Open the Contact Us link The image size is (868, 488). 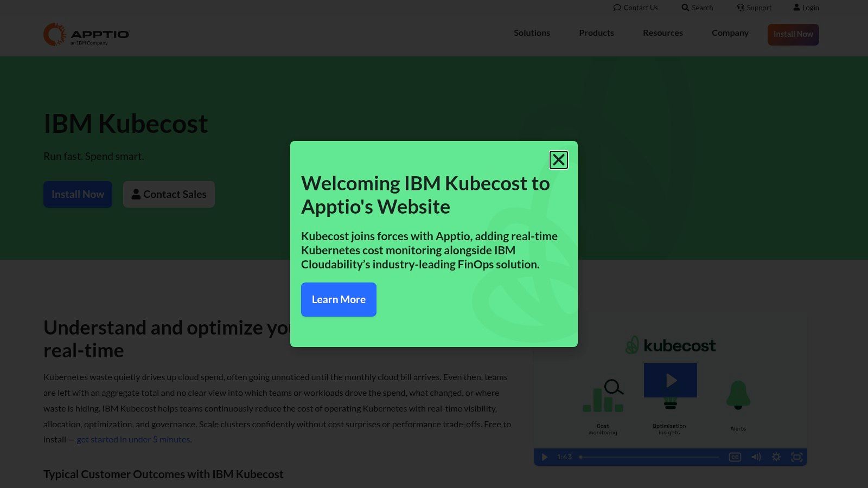pyautogui.click(x=635, y=8)
